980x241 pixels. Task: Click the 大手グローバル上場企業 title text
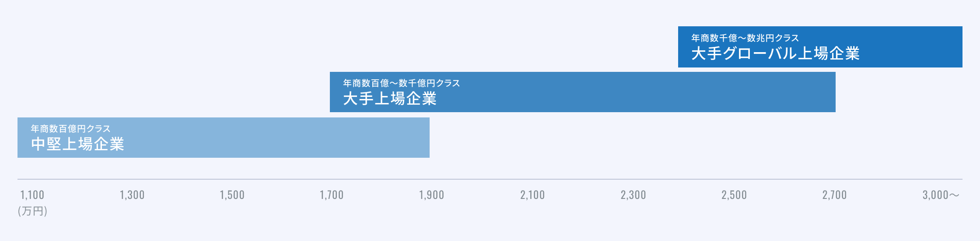coord(775,53)
